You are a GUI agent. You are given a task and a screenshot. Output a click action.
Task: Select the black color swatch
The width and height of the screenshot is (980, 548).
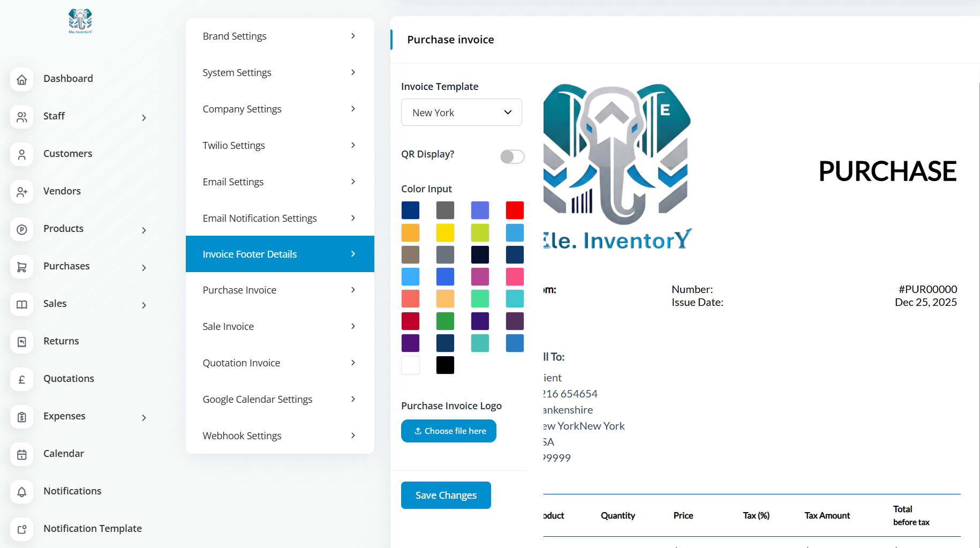point(445,365)
